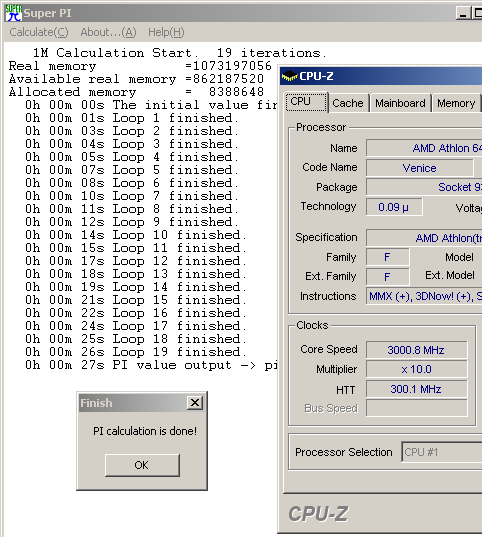Click the '1M Calculation Start. 19 iterations.' line

pyautogui.click(x=180, y=53)
